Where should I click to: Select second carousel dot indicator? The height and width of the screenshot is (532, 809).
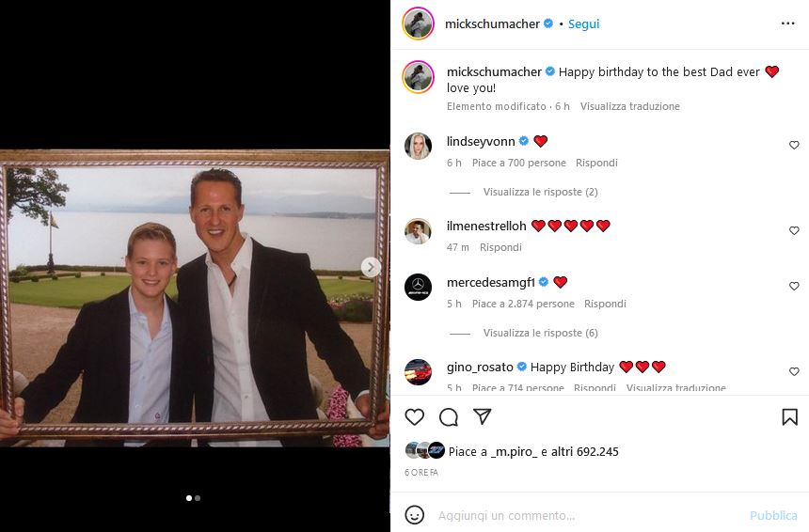198,498
